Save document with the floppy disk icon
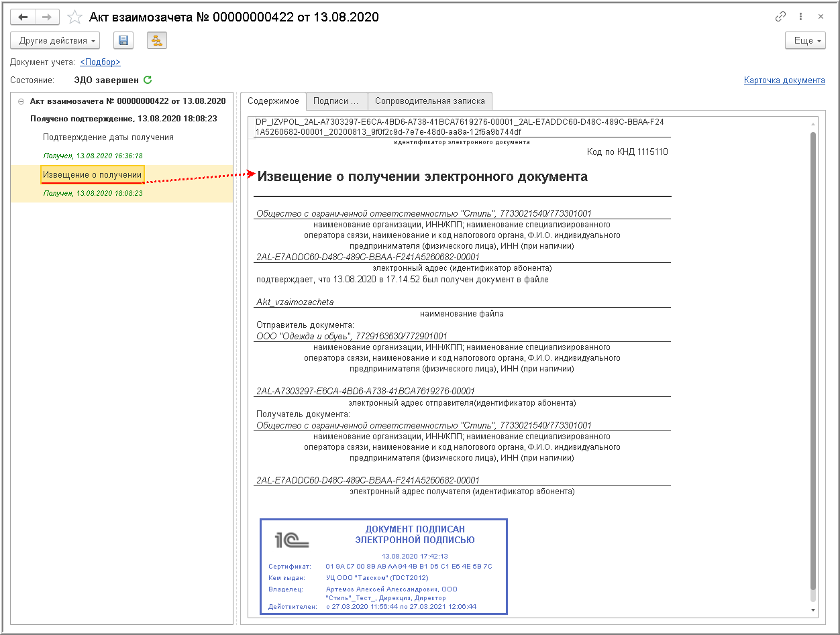 click(123, 40)
